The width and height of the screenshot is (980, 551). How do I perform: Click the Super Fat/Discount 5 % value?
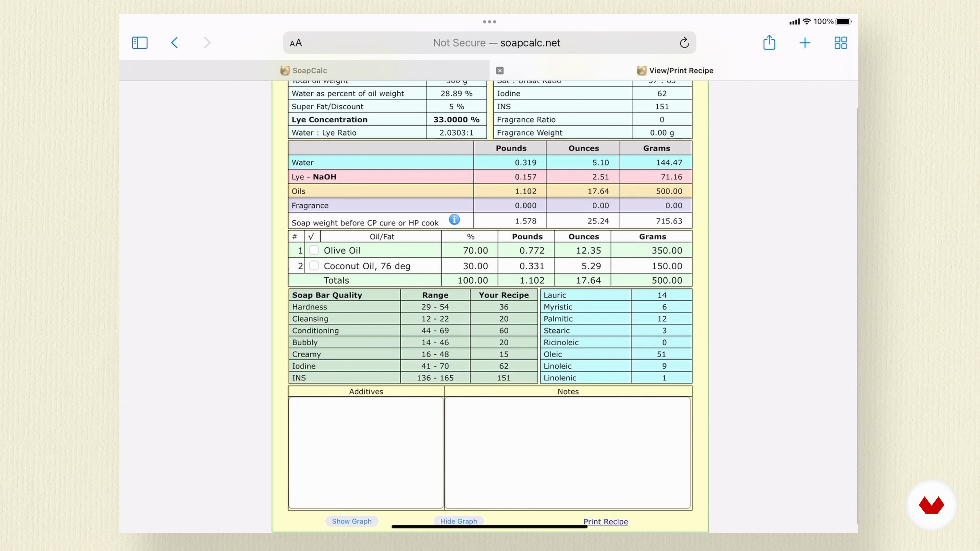[x=456, y=106]
